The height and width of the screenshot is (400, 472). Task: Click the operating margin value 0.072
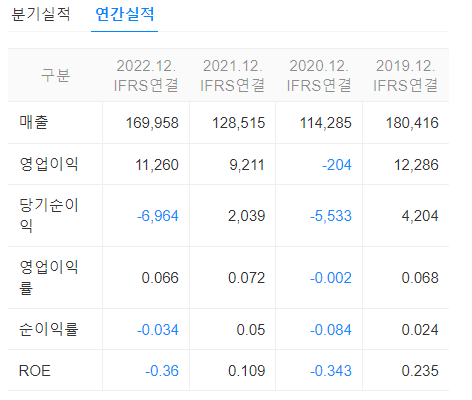(x=247, y=278)
